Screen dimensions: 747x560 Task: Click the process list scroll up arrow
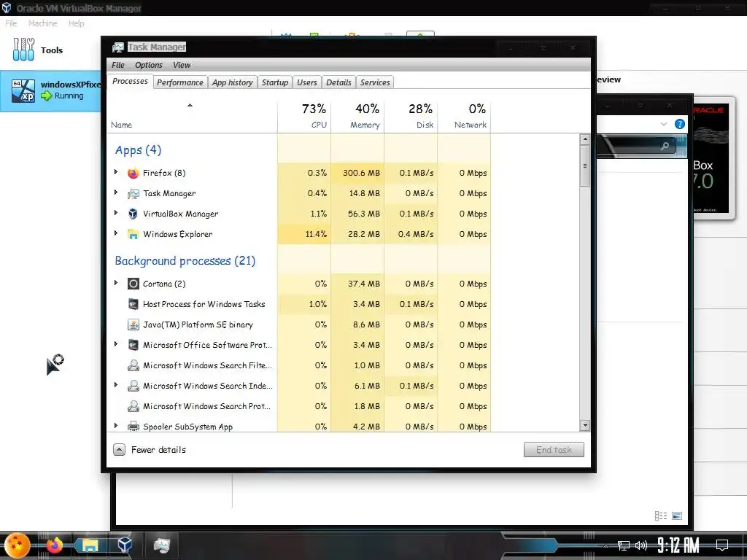585,139
